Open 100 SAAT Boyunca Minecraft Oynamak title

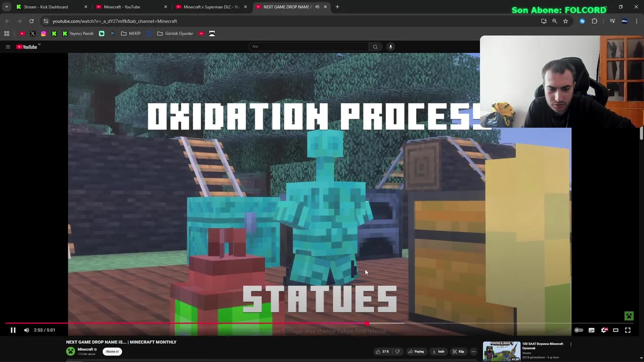[x=542, y=346]
